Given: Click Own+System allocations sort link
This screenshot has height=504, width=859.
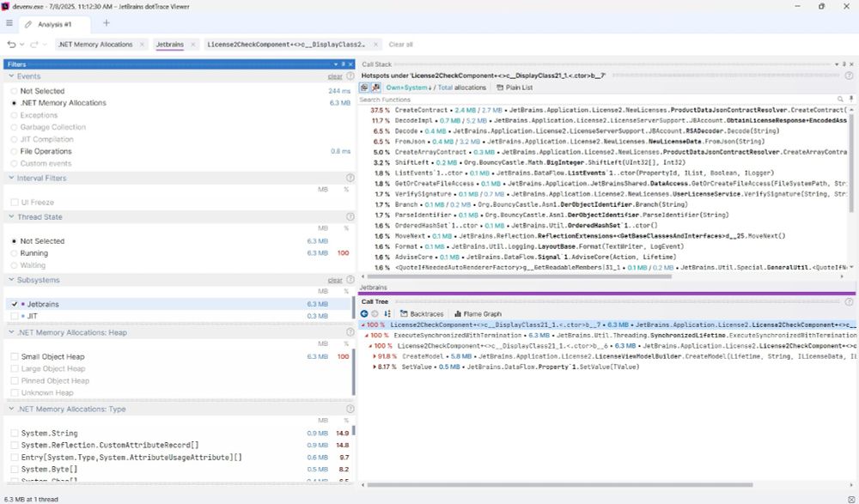Looking at the screenshot, I should tap(407, 88).
